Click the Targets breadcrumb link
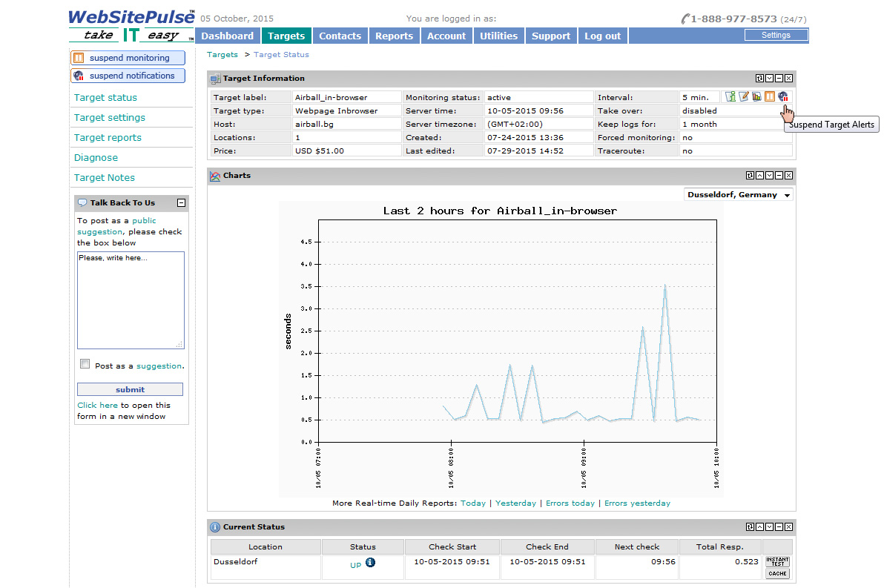The image size is (884, 588). coord(222,55)
